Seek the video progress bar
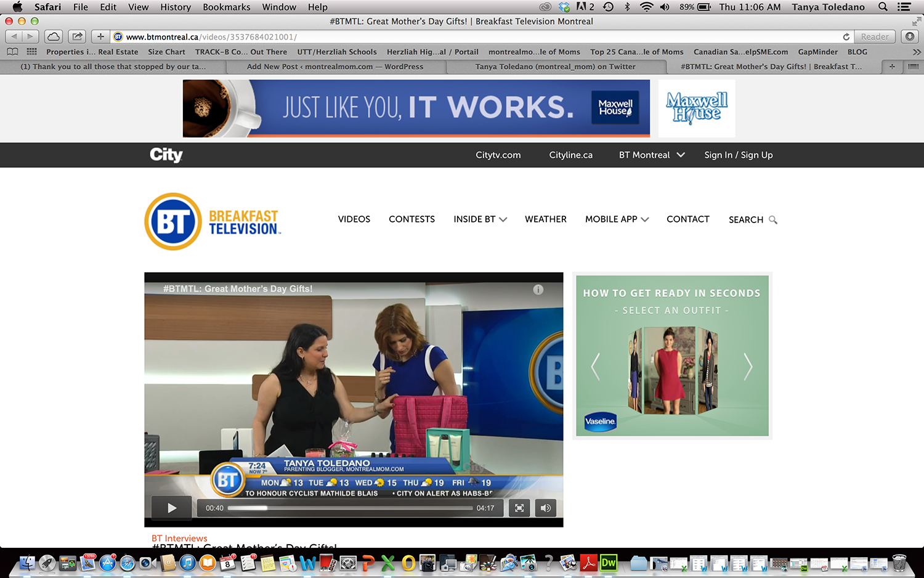Screen dimensions: 924x578 350,508
